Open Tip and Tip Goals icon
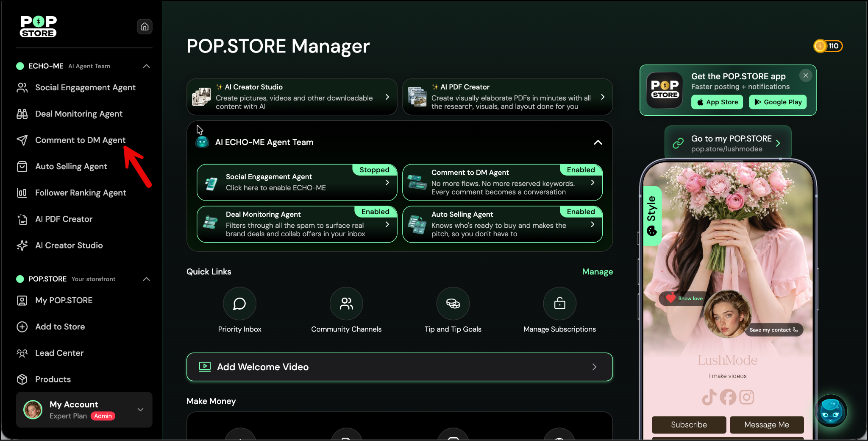868x441 pixels. tap(453, 304)
